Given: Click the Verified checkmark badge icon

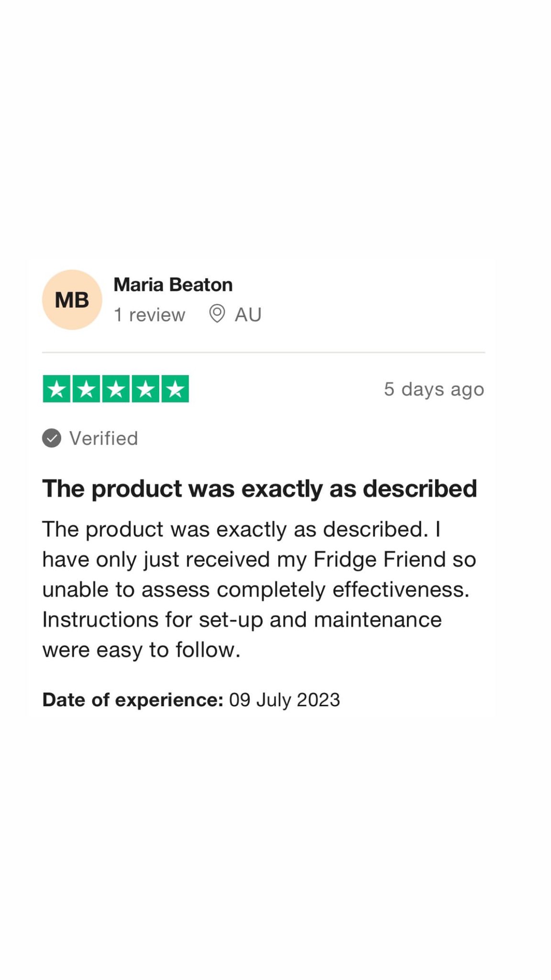Looking at the screenshot, I should [52, 438].
